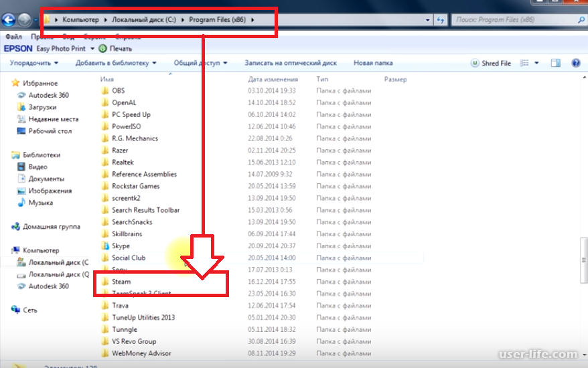
Task: Click Локальный диск (C:) in breadcrumb
Action: click(143, 20)
